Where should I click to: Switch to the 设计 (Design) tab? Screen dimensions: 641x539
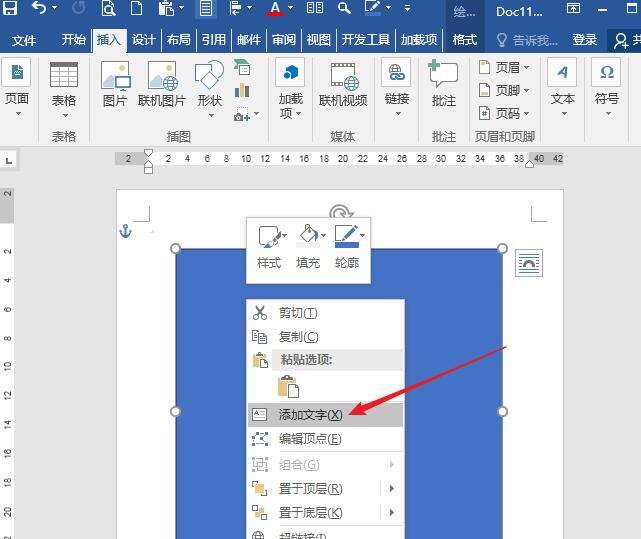click(x=144, y=40)
